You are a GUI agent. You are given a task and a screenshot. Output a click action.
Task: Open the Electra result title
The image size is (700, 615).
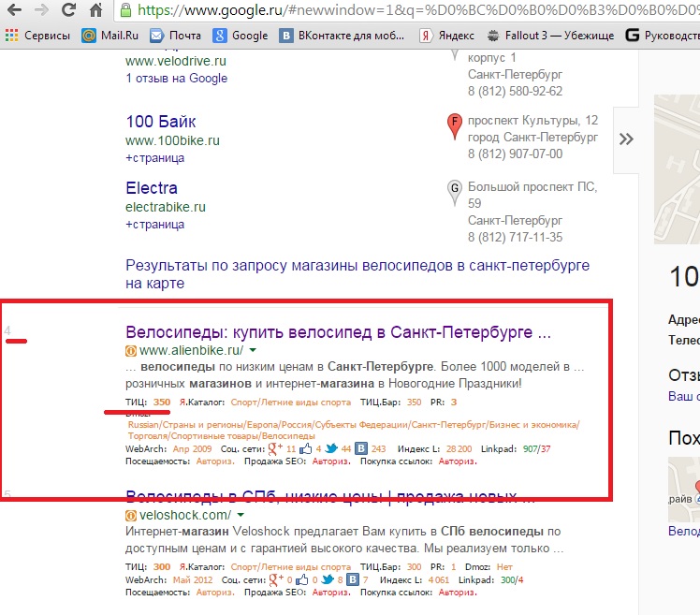click(152, 188)
